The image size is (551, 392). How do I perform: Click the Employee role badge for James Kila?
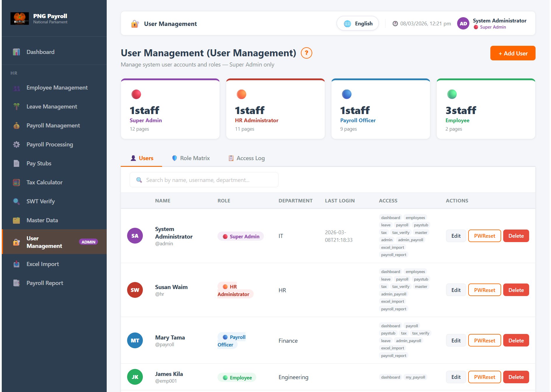coord(237,378)
